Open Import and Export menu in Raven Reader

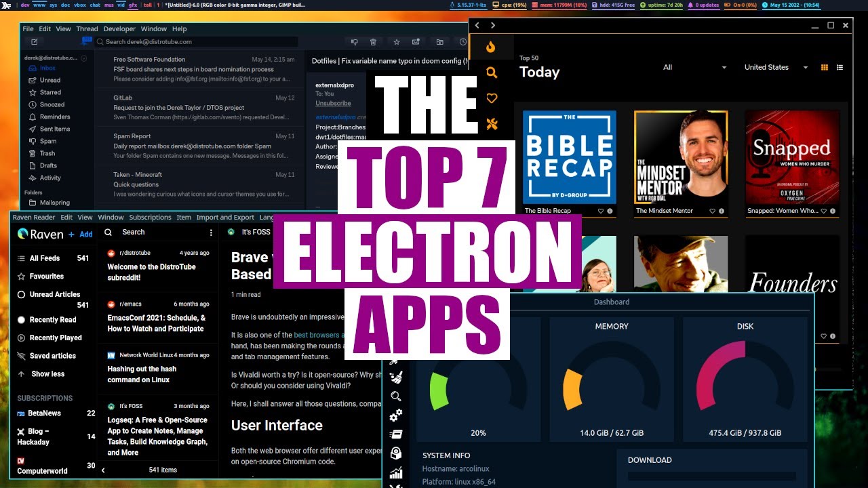pos(225,218)
